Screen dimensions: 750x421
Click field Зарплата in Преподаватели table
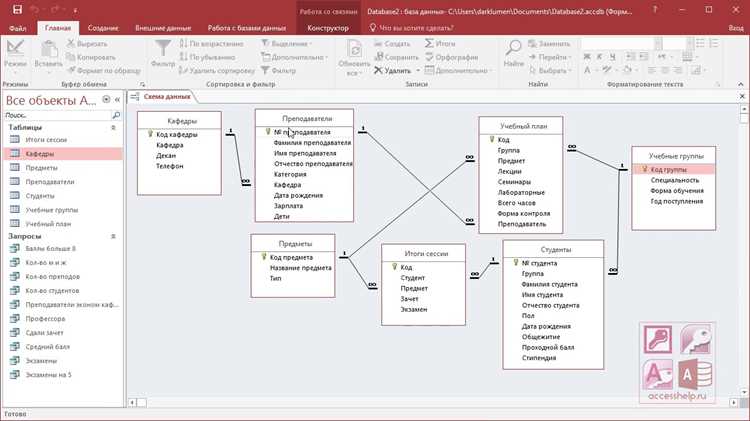[x=288, y=206]
